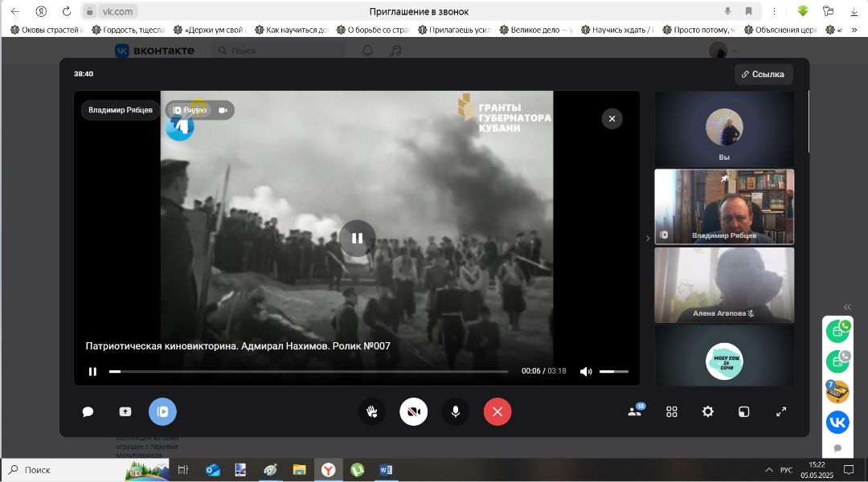Turn on the camera
This screenshot has width=868, height=482.
coord(414,412)
